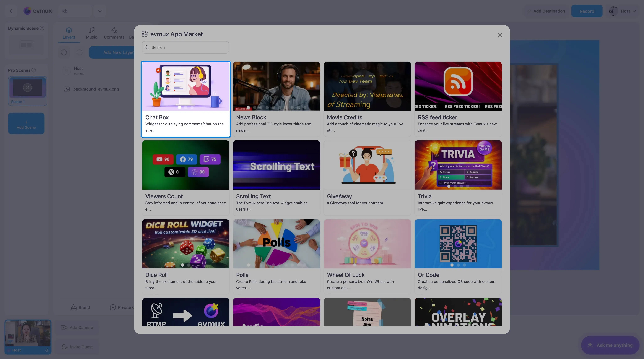The image size is (644, 359).
Task: Show Dynamic Scene help tooltip icon
Action: click(42, 28)
